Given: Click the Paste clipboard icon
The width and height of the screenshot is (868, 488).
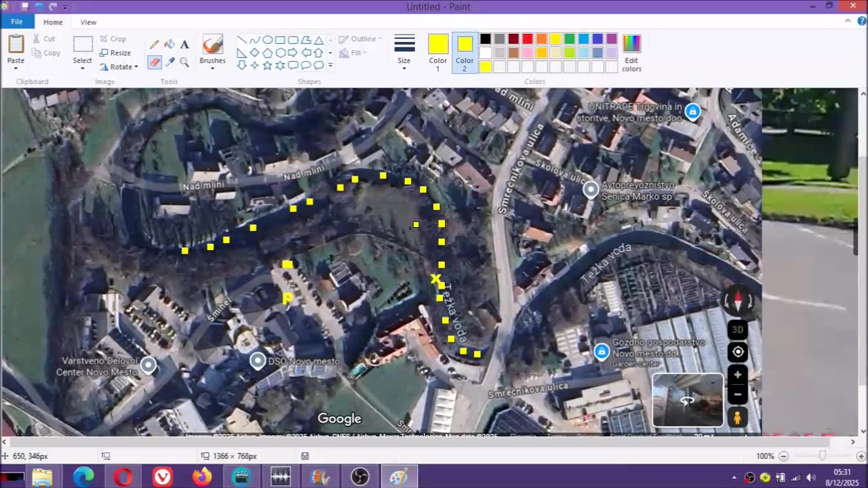Looking at the screenshot, I should click(16, 44).
